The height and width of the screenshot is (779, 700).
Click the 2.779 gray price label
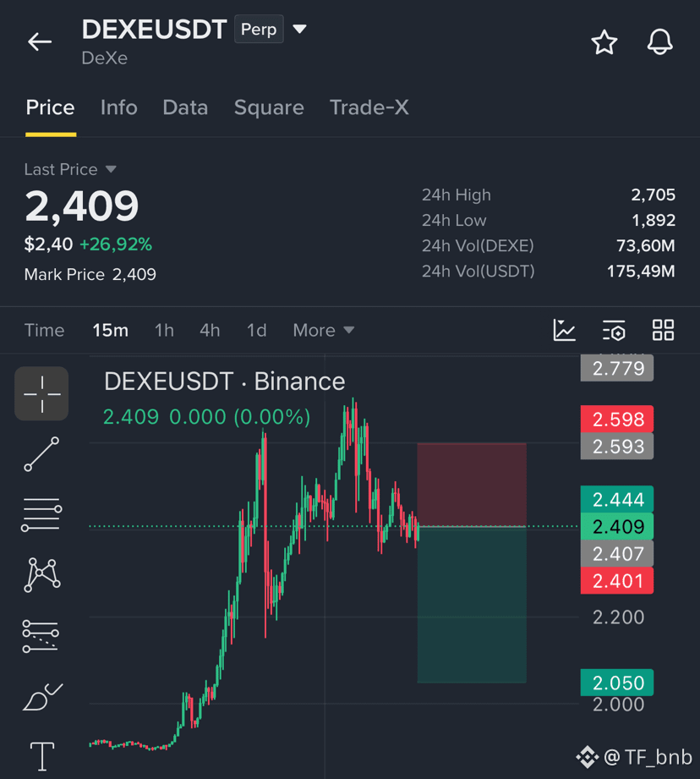point(617,368)
